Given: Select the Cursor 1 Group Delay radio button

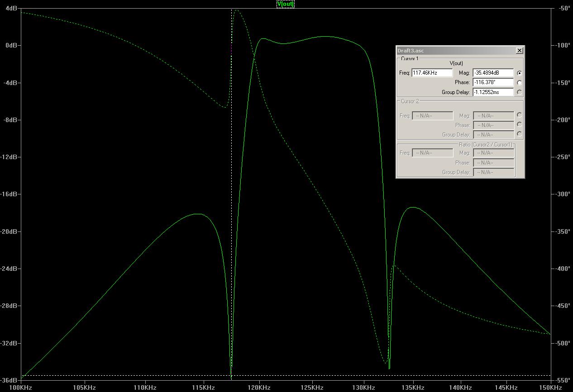Looking at the screenshot, I should (x=519, y=92).
